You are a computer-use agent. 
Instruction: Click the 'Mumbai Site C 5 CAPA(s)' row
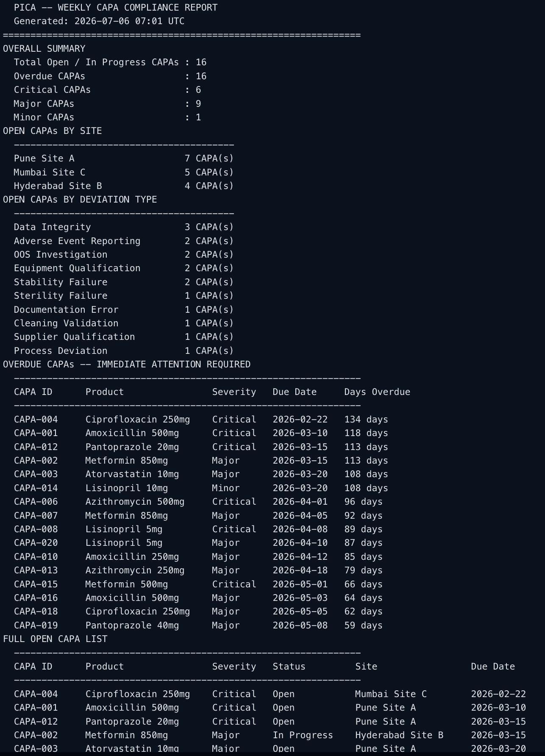click(124, 172)
